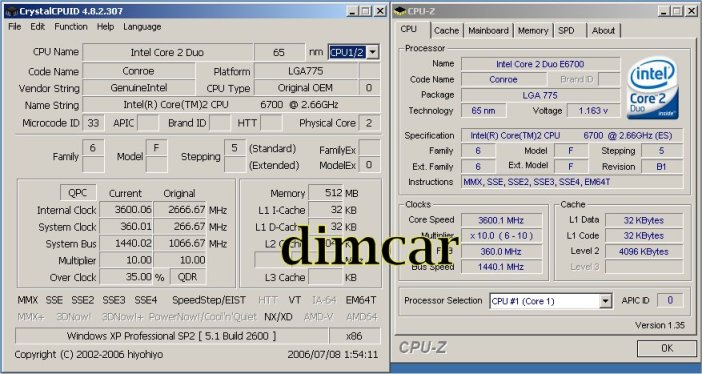Image resolution: width=702 pixels, height=374 pixels.
Task: Click the QDR button
Action: [x=188, y=277]
